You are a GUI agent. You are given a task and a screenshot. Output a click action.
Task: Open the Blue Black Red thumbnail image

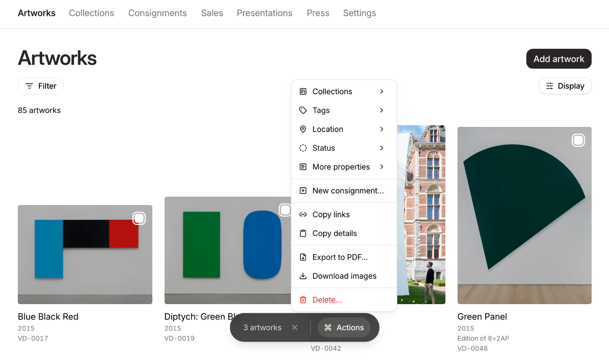pos(85,255)
